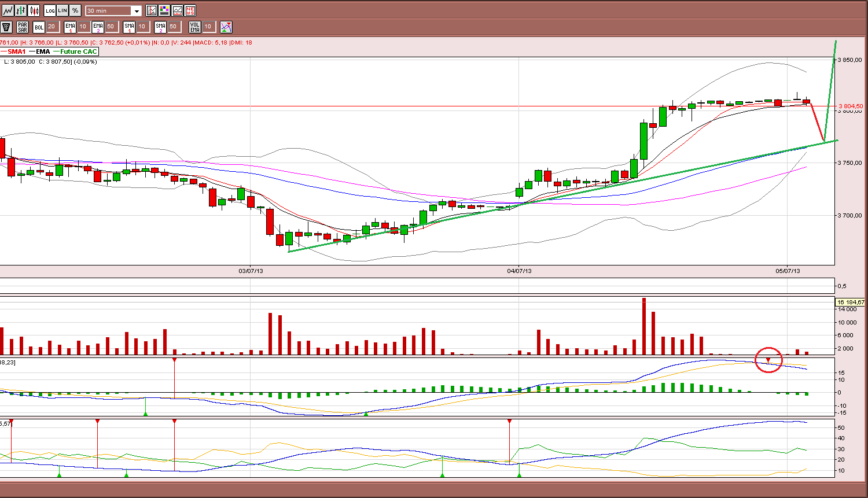
Task: Click the SMA 2 period field
Action: tap(174, 27)
